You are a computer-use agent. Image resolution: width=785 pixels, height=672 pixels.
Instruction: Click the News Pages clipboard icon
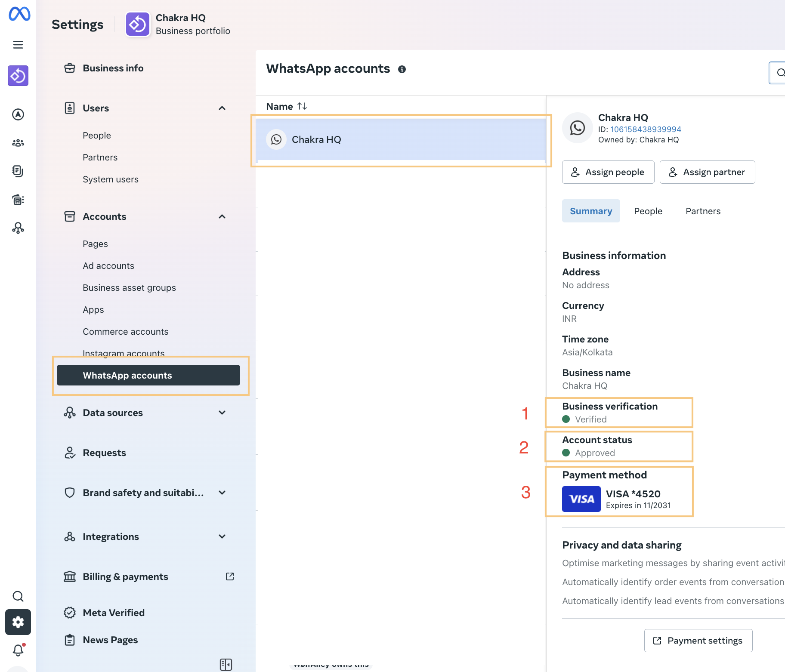(x=70, y=640)
